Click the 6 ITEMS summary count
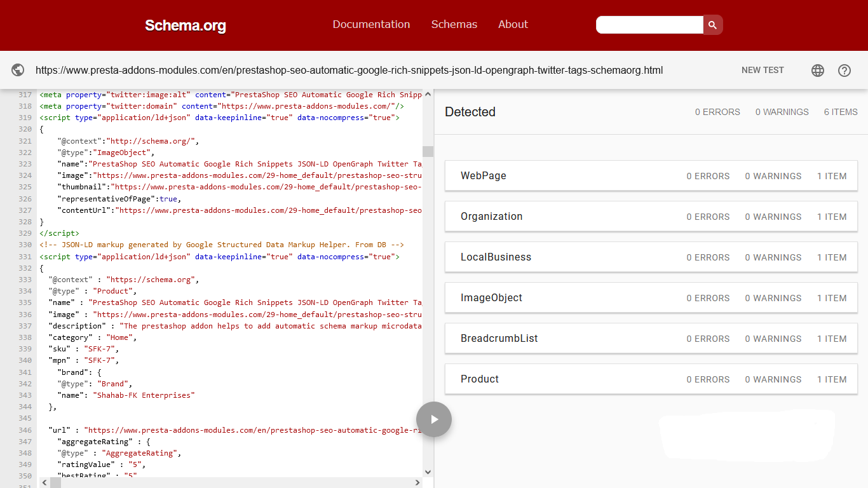This screenshot has width=868, height=488. tap(841, 112)
